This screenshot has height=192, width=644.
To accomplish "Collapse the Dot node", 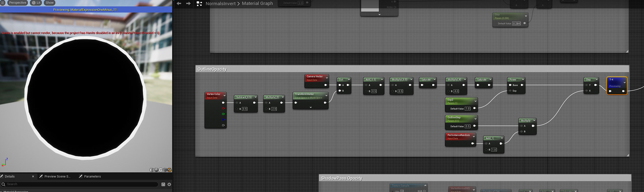I will click(349, 80).
